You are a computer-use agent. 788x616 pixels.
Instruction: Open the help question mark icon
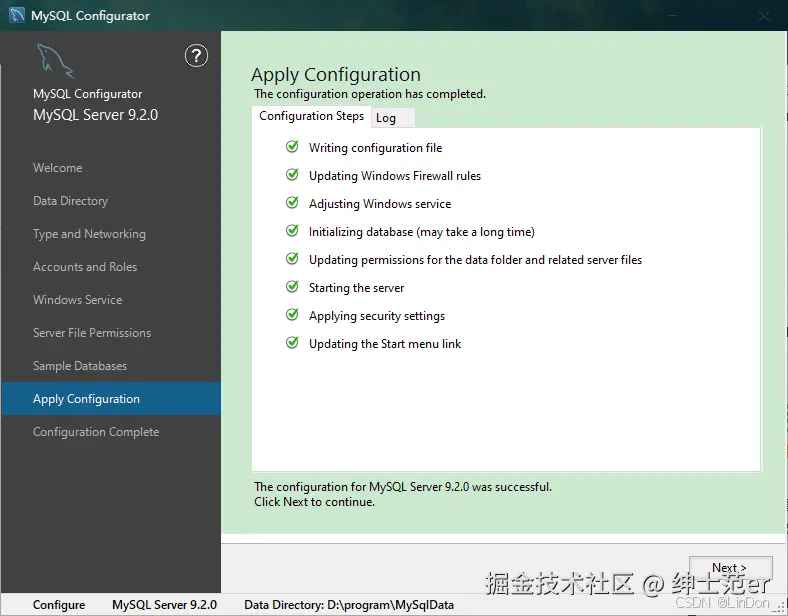(x=196, y=56)
